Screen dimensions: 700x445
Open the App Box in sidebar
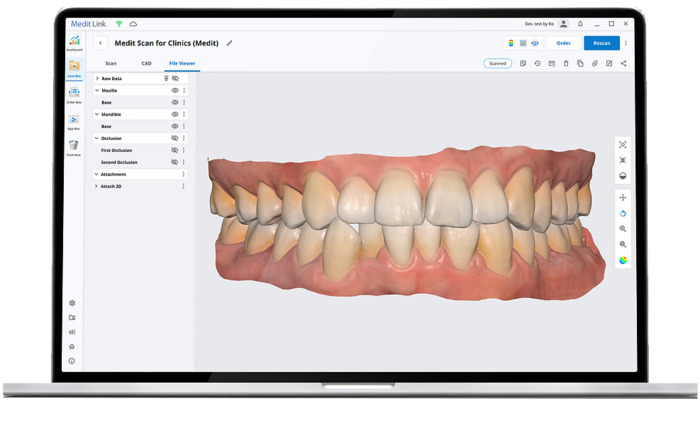coord(74,120)
